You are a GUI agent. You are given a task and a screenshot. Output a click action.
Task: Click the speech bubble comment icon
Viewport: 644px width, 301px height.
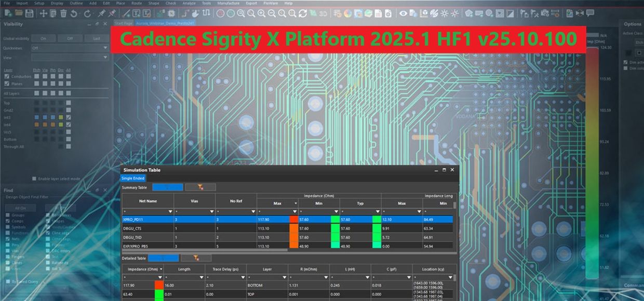point(590,13)
